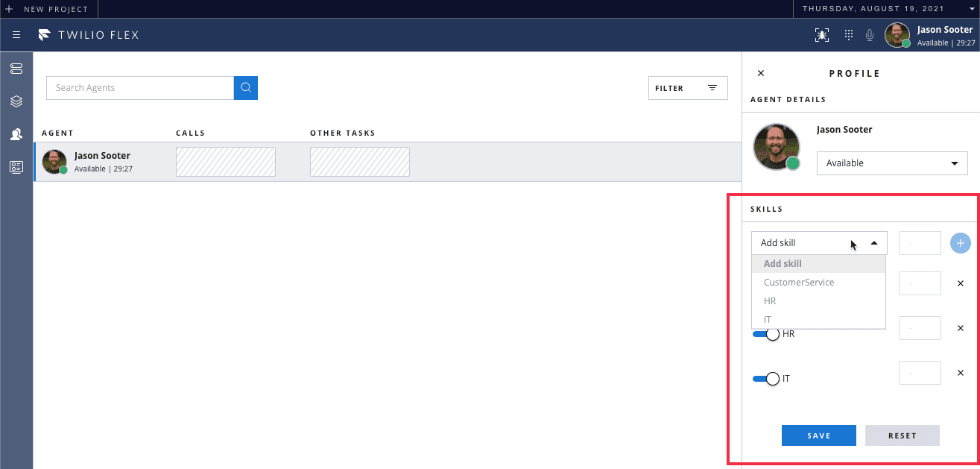Remove the IT skill with its X button

point(960,373)
